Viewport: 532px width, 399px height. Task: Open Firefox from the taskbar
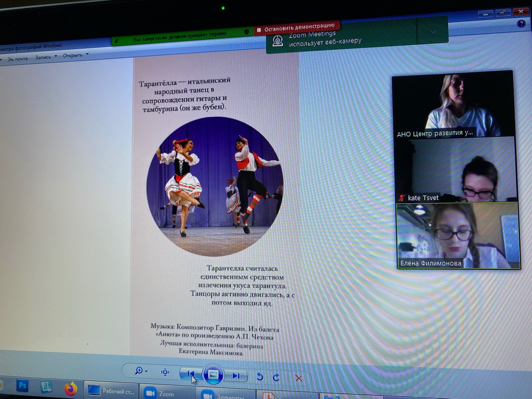(x=70, y=389)
